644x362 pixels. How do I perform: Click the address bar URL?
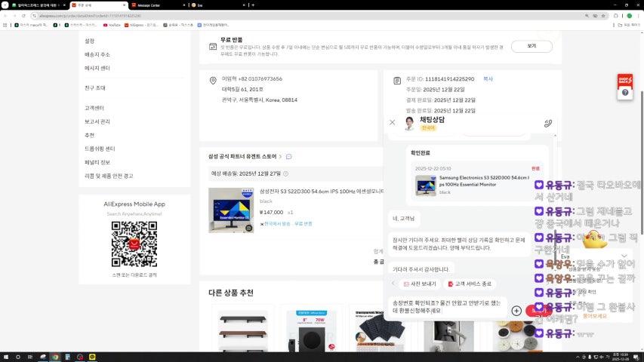[x=90, y=16]
